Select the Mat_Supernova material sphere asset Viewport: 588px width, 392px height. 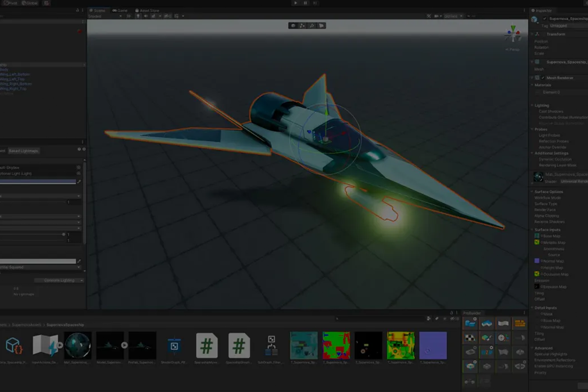tap(78, 345)
